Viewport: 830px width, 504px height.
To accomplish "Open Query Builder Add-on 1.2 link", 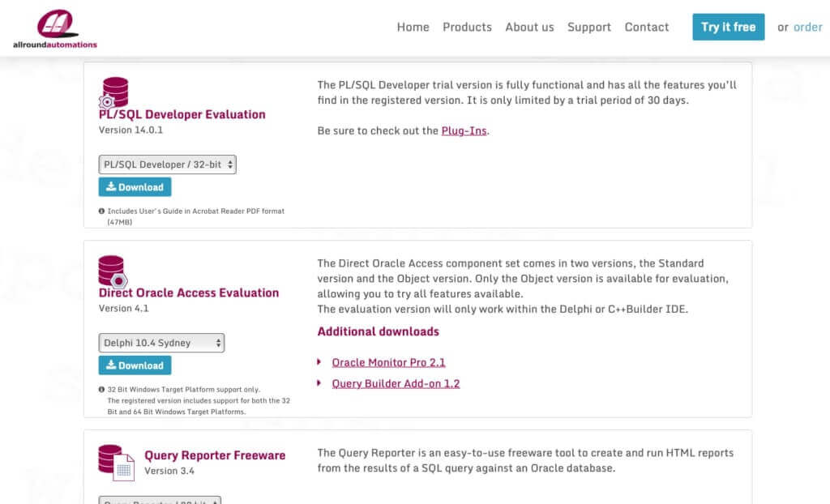I will click(396, 383).
